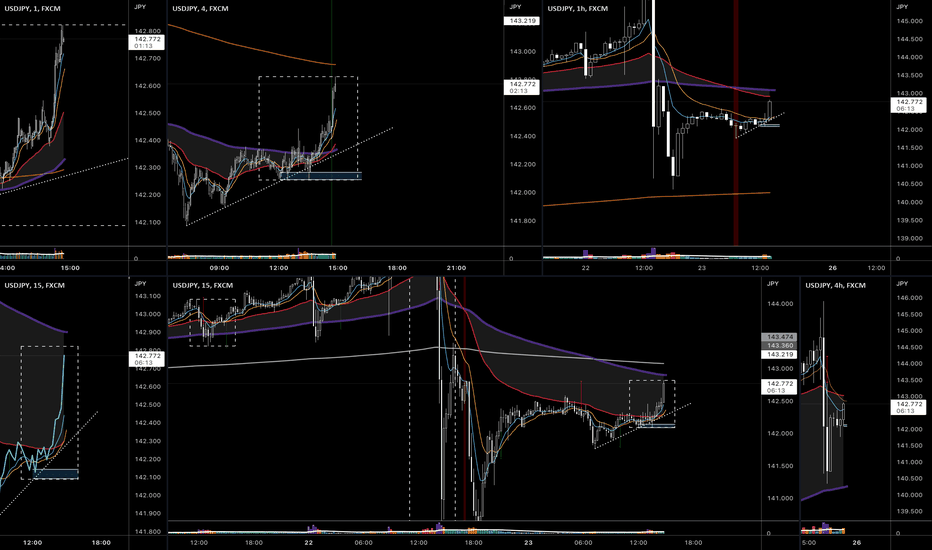The width and height of the screenshot is (932, 550).
Task: Click 15:00 on the 1-minute chart time axis
Action: (x=70, y=268)
